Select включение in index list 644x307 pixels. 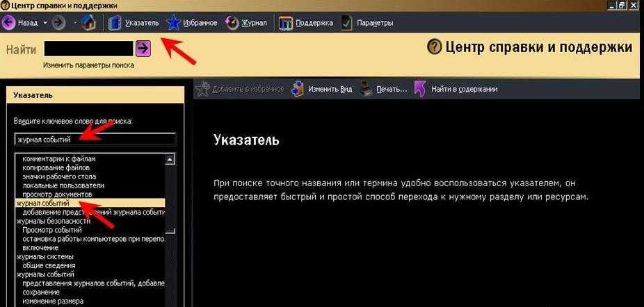(x=40, y=248)
